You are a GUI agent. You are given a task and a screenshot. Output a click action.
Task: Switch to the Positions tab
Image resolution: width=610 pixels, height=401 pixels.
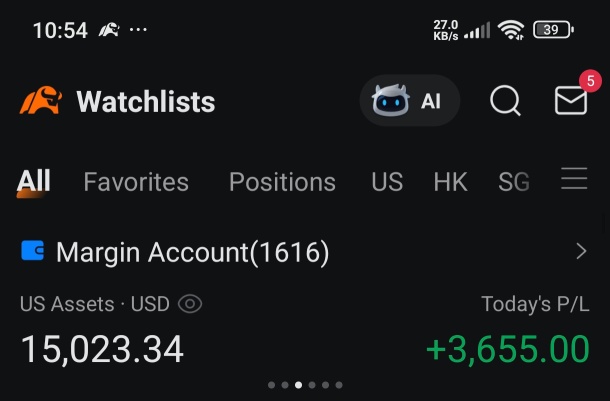pyautogui.click(x=282, y=182)
